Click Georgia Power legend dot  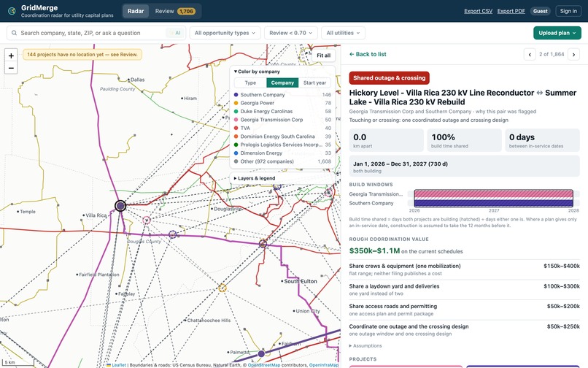click(x=236, y=103)
